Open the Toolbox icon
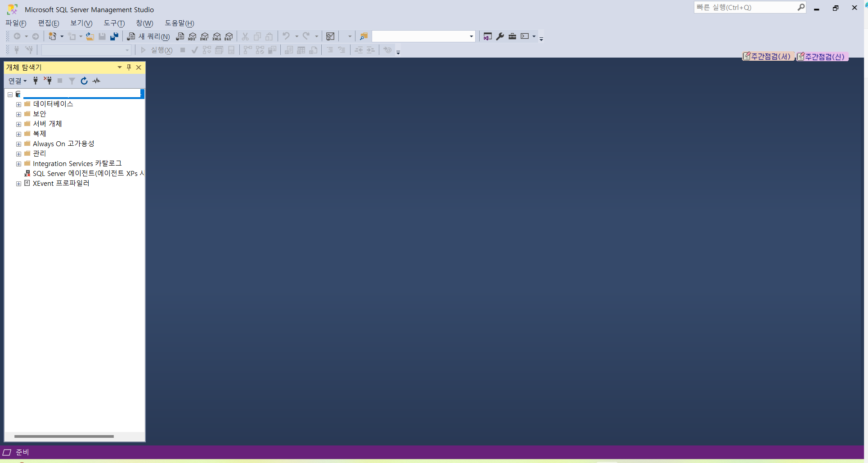The height and width of the screenshot is (463, 868). pyautogui.click(x=512, y=36)
